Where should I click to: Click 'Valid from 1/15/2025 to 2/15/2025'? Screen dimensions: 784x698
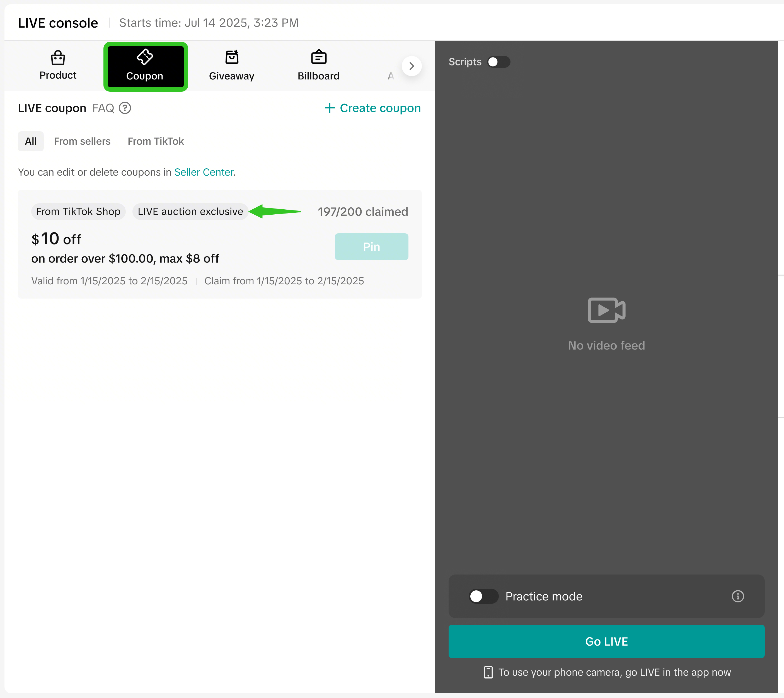coord(109,281)
